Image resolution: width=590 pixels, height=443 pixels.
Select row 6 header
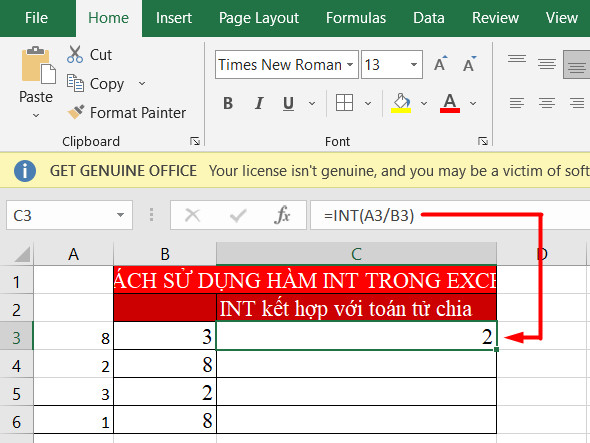[x=16, y=422]
